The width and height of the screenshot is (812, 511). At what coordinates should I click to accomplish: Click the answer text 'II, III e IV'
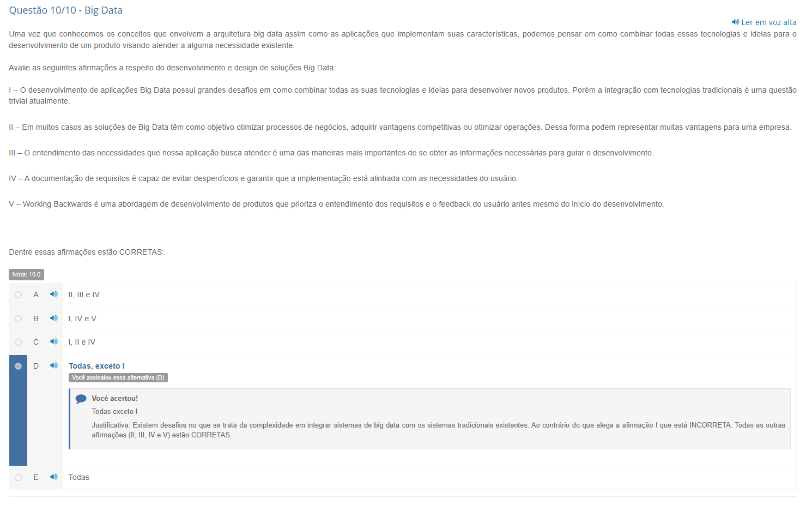[84, 294]
